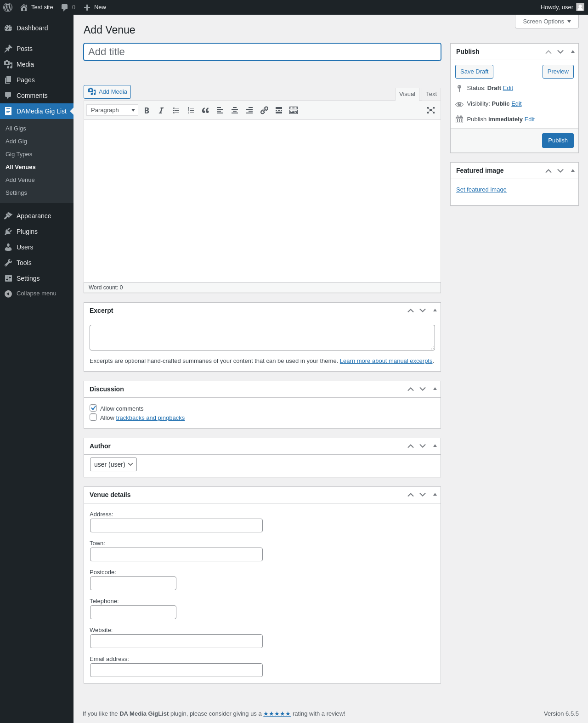Screen dimensions: 588x723
Task: Collapse the admin sidebar menu
Action: (37, 294)
